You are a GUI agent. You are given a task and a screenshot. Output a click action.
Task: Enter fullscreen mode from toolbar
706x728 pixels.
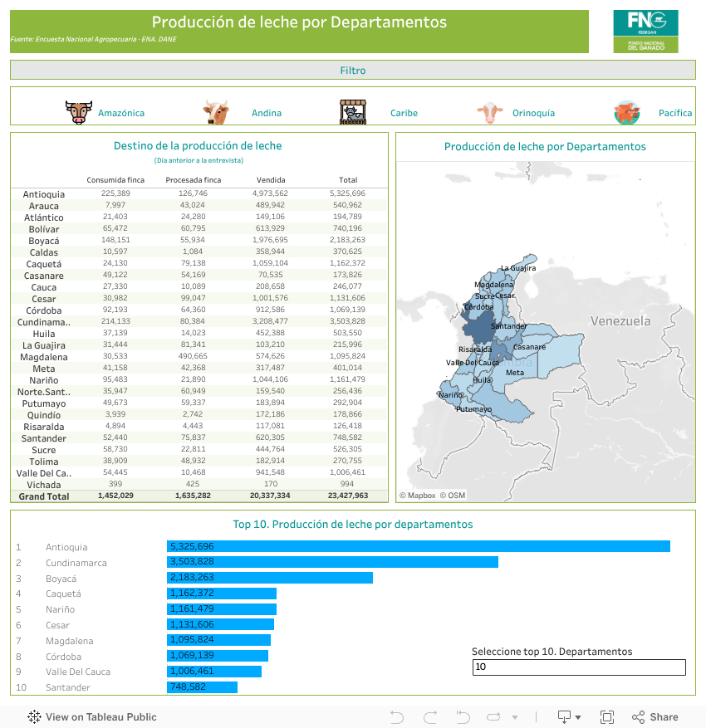[x=607, y=717]
